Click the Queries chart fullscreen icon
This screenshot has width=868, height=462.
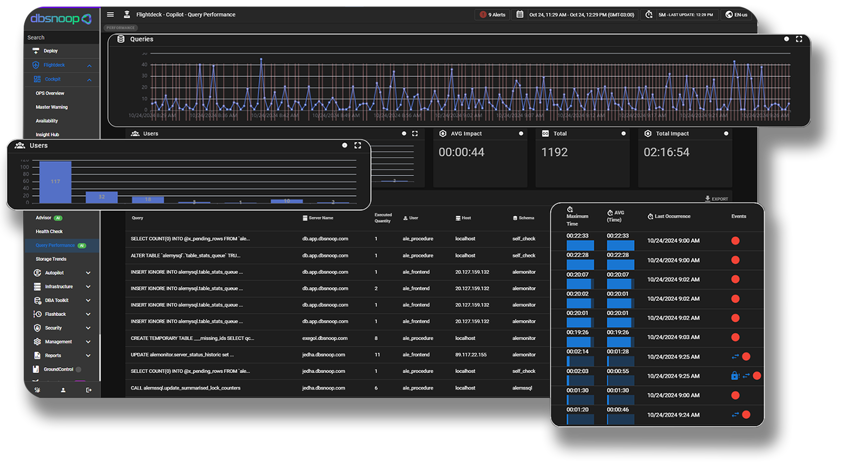(x=799, y=39)
